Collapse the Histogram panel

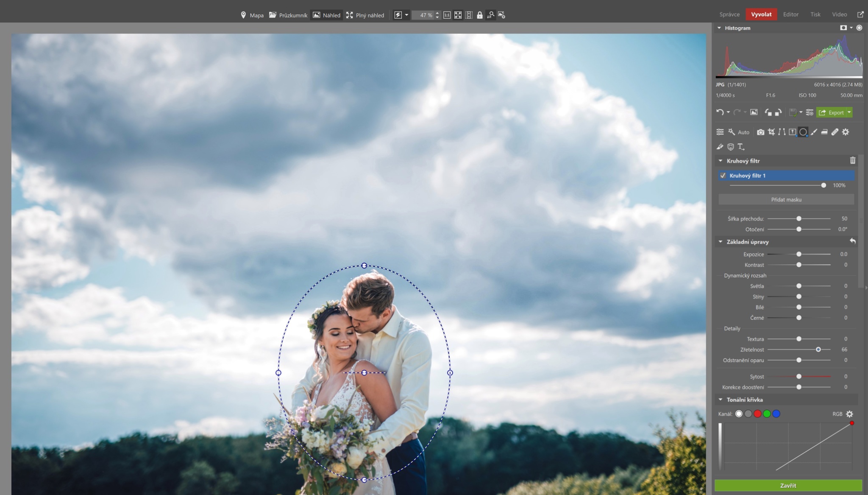(719, 28)
